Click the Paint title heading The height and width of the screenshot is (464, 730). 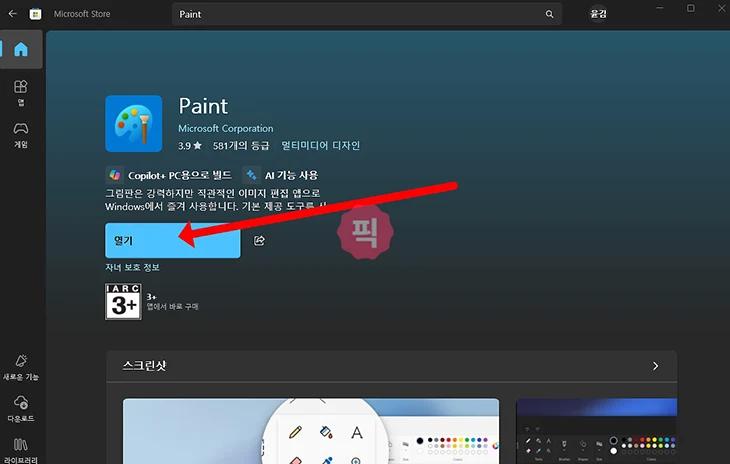coord(203,107)
